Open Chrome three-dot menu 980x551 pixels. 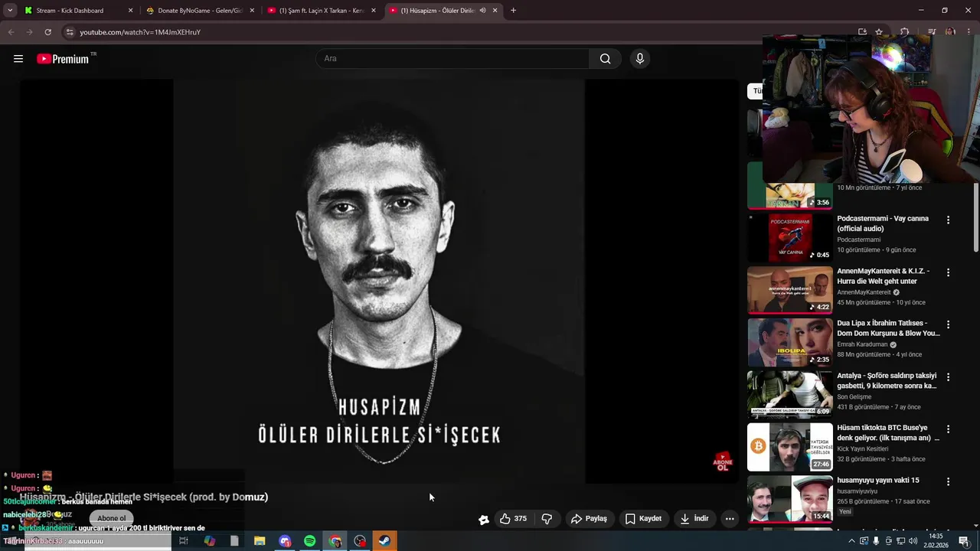click(969, 32)
